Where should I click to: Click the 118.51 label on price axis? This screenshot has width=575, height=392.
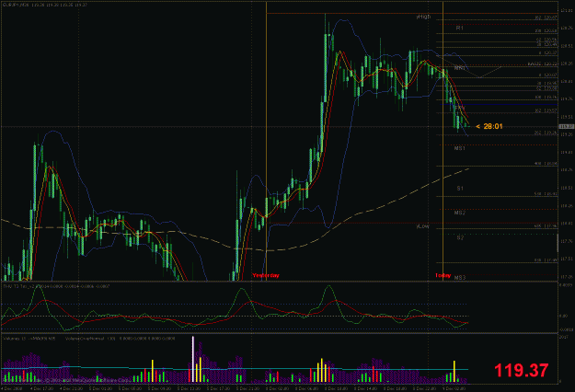pyautogui.click(x=567, y=188)
